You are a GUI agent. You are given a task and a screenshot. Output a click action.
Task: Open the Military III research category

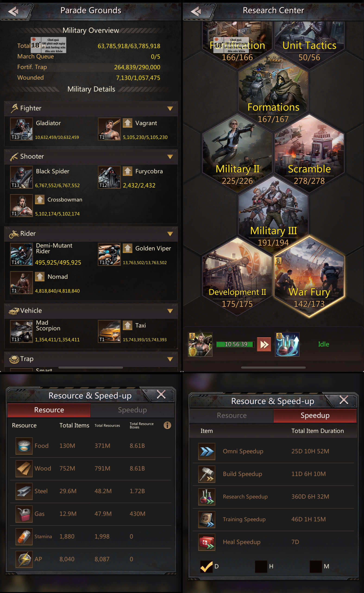click(273, 215)
